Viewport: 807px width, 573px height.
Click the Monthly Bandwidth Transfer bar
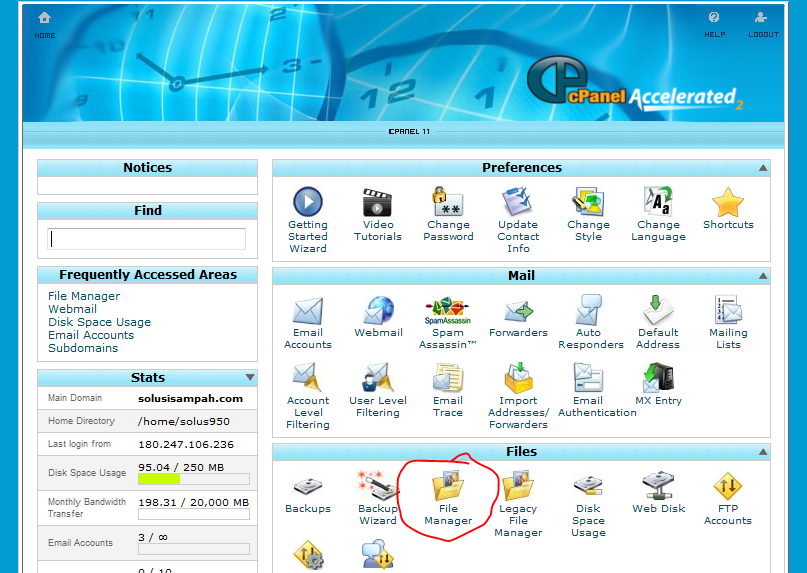tap(194, 514)
